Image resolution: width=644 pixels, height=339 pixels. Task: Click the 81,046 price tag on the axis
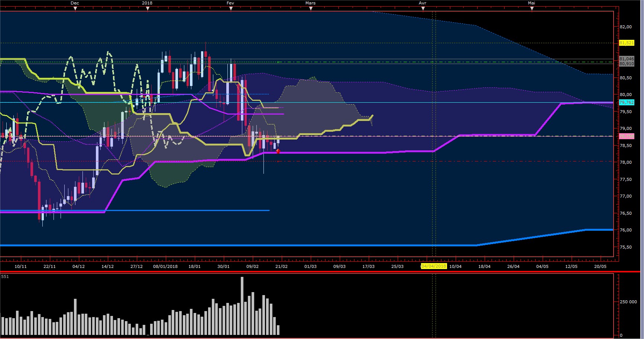pyautogui.click(x=627, y=59)
